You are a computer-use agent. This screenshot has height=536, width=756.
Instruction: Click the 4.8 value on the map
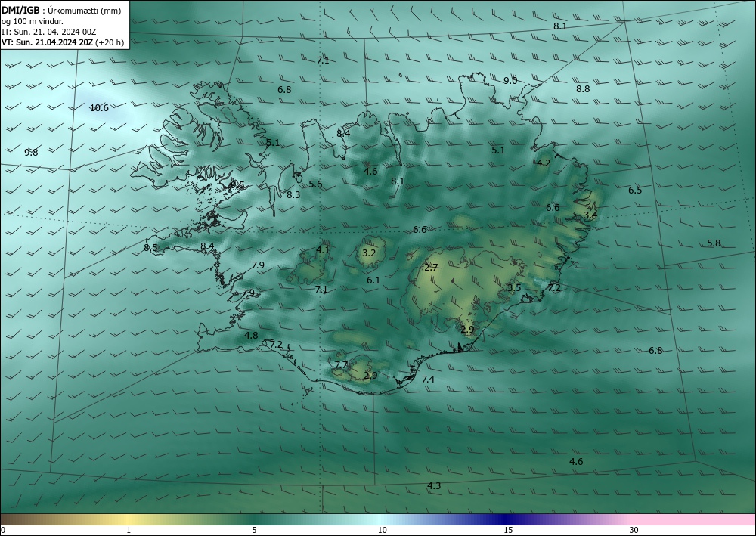[251, 336]
